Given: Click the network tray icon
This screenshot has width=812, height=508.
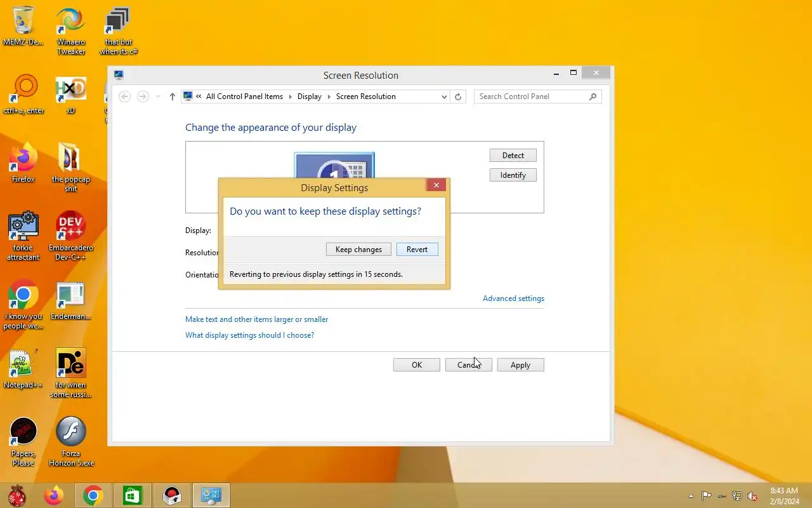Looking at the screenshot, I should coord(737,496).
